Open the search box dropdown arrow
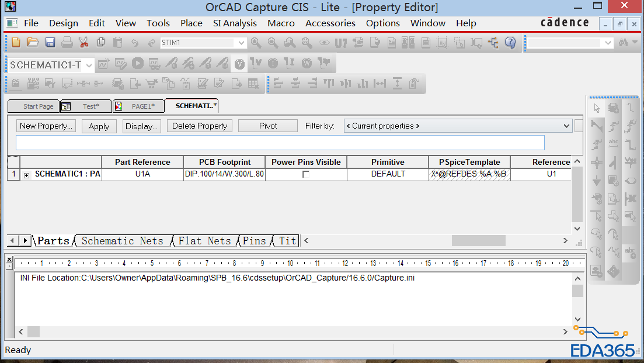The image size is (644, 363). 607,43
